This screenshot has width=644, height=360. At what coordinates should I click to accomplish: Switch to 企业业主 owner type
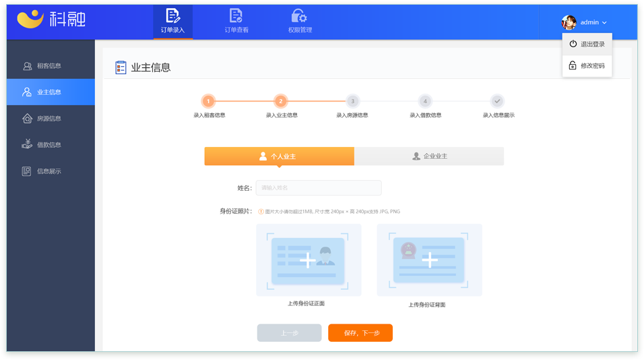[429, 156]
